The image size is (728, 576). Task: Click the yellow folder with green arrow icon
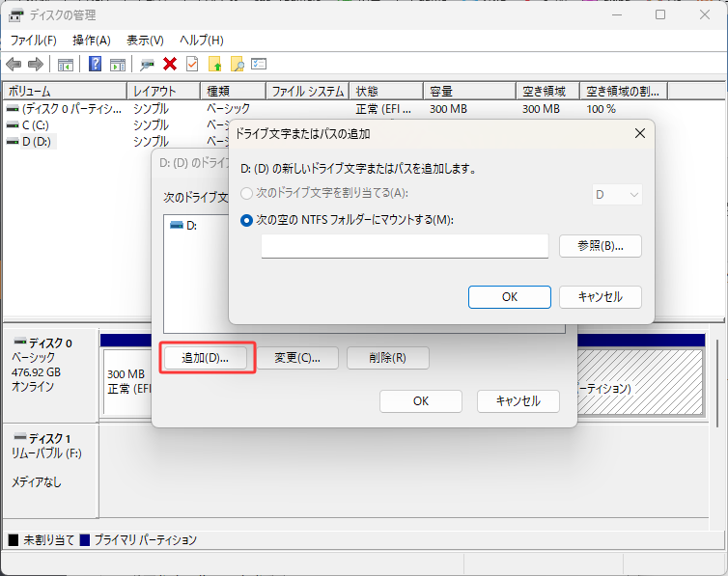(215, 64)
